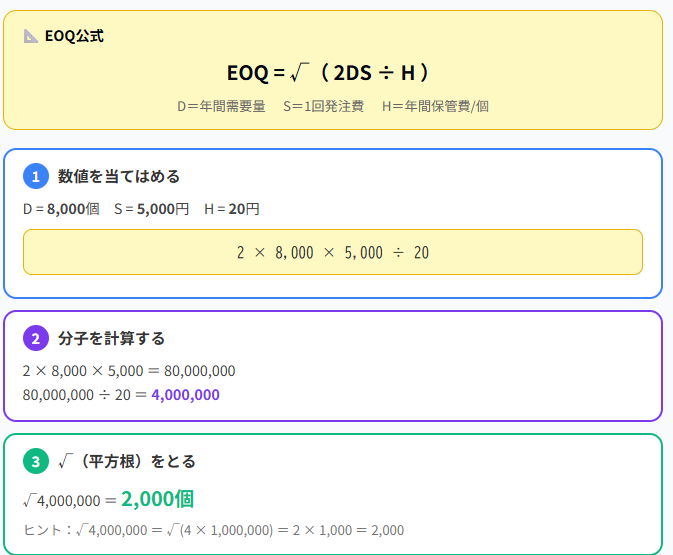The width and height of the screenshot is (673, 555).
Task: Select the √（平方根）をとる step heading
Action: (126, 461)
